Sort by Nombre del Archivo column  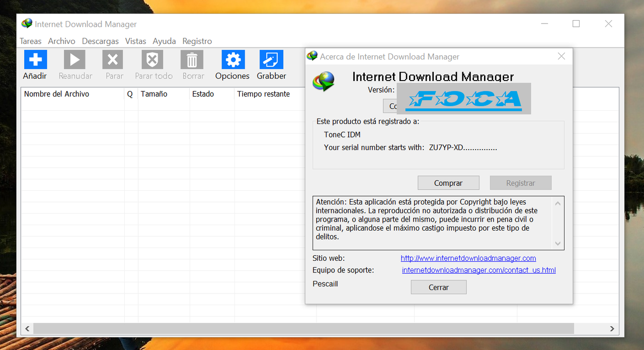(72, 94)
